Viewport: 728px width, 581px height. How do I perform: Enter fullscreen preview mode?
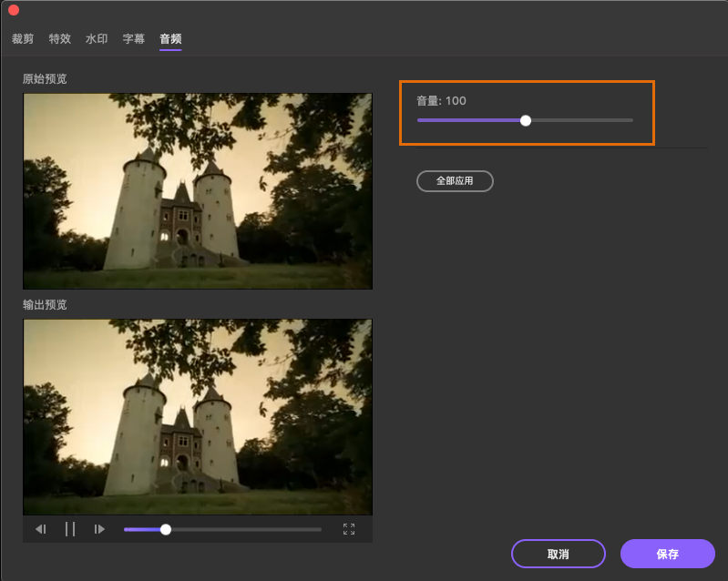coord(349,529)
